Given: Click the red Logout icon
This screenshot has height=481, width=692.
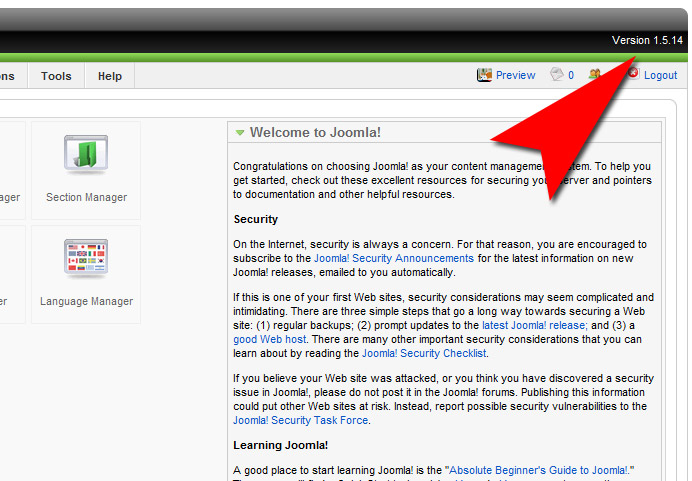Looking at the screenshot, I should [x=633, y=72].
